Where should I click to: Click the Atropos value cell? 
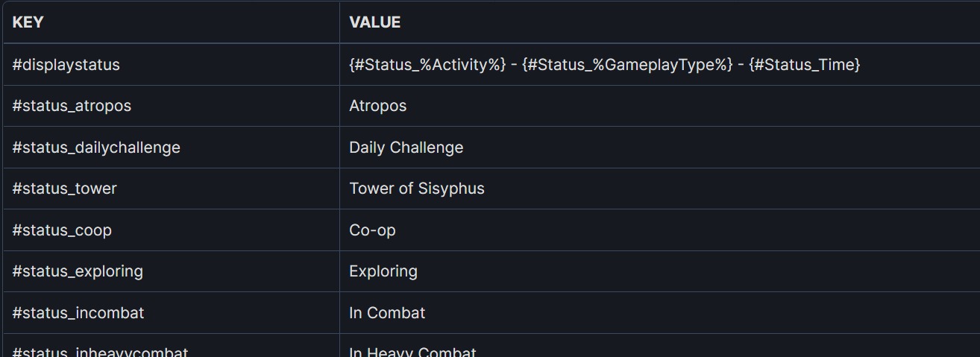(x=378, y=106)
